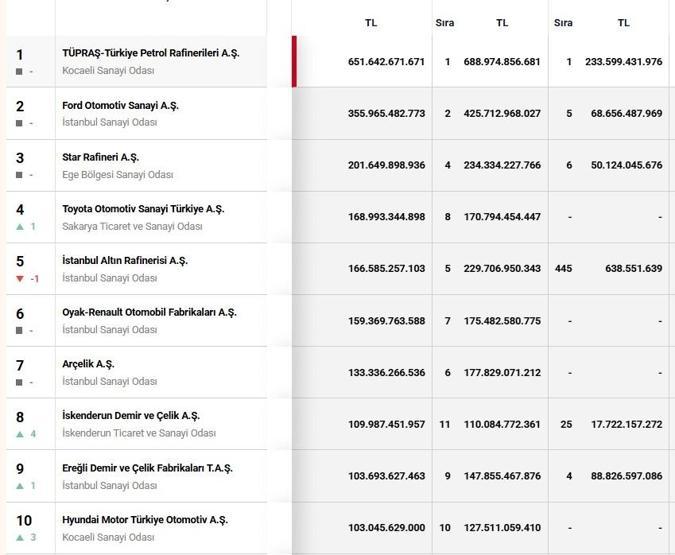Click the value 147.855.467.876
675x555 pixels.
[x=502, y=476]
